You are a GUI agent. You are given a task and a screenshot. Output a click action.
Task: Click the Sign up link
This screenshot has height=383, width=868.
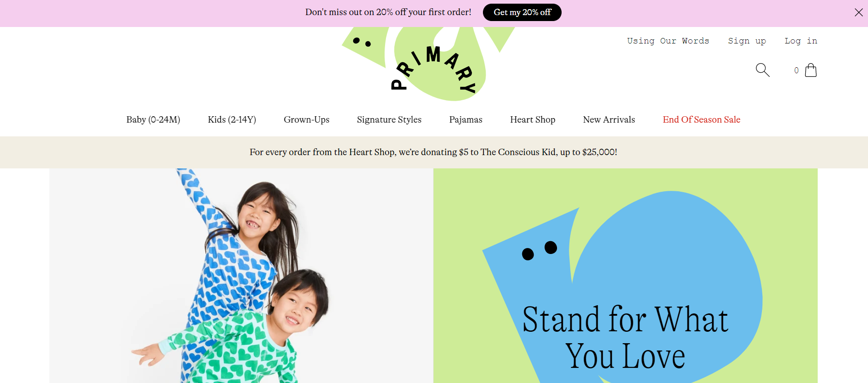[747, 41]
